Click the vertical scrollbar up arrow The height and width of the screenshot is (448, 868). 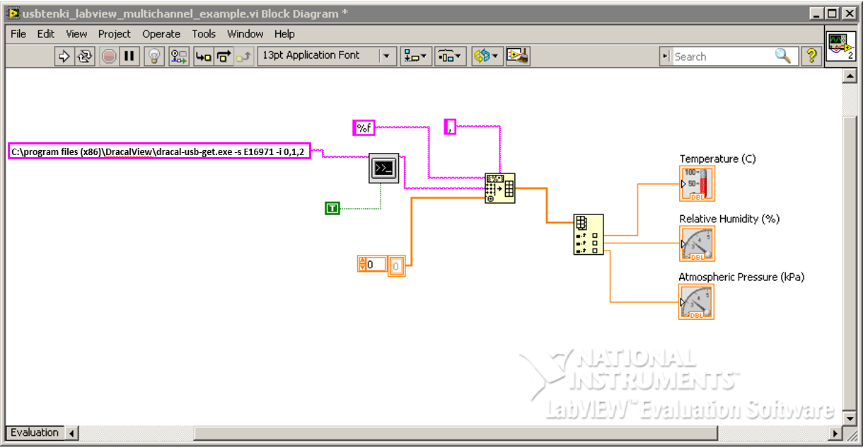(x=850, y=76)
